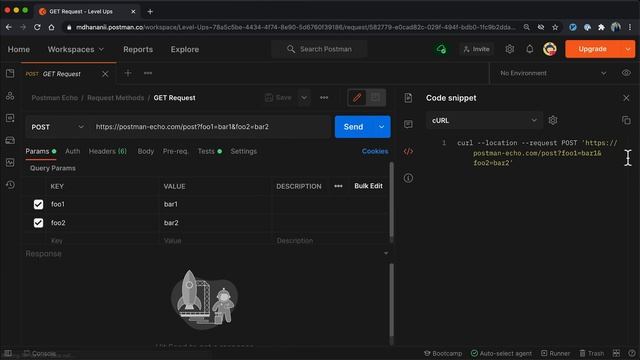Image resolution: width=640 pixels, height=360 pixels.
Task: Uncheck the foo2 parameter checkbox
Action: point(38,223)
